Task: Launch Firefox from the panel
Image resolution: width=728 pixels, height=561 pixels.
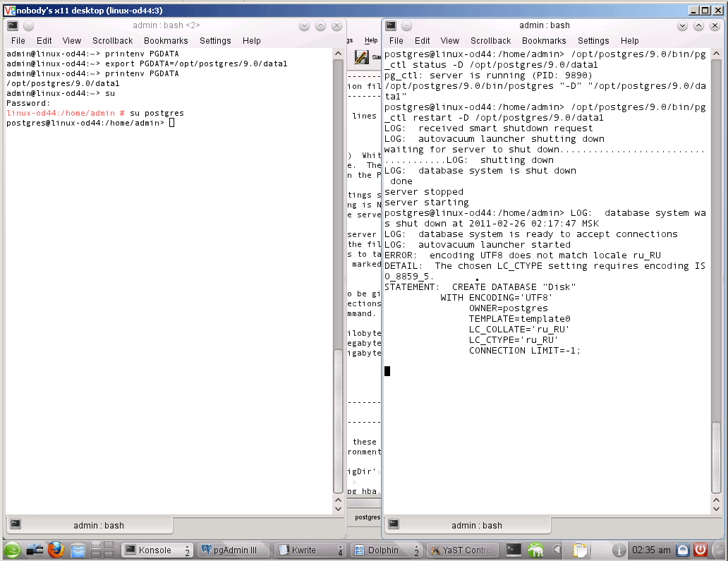Action: click(56, 550)
